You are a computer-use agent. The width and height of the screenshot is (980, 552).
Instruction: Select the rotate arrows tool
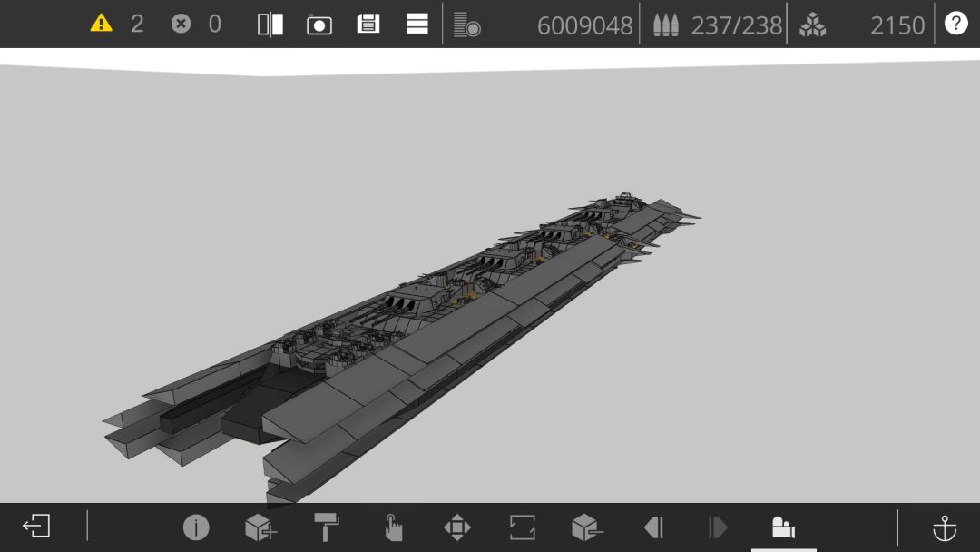[523, 527]
